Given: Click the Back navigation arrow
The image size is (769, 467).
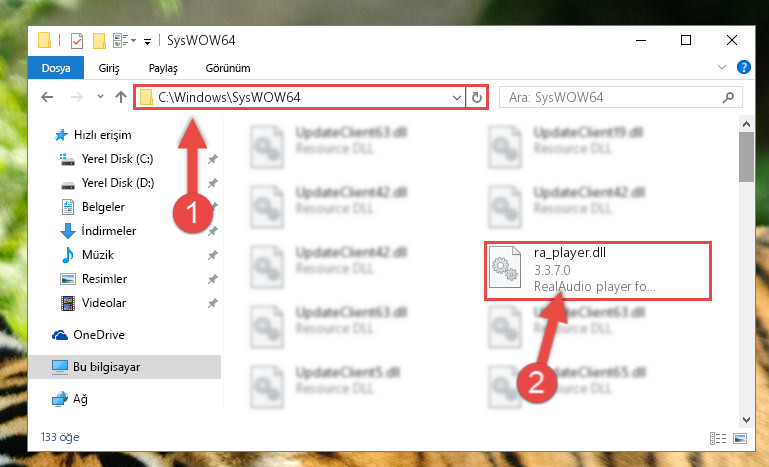Looking at the screenshot, I should tap(47, 97).
